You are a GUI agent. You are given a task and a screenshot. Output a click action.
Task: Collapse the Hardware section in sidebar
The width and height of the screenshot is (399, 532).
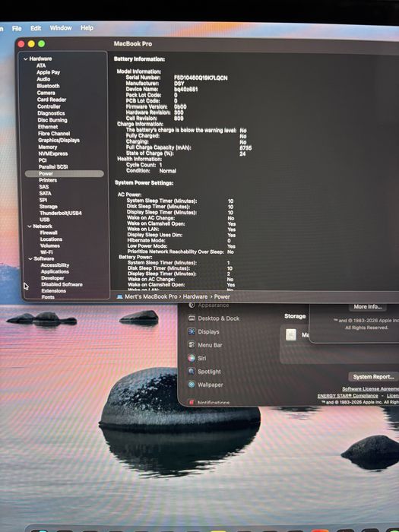pyautogui.click(x=25, y=59)
